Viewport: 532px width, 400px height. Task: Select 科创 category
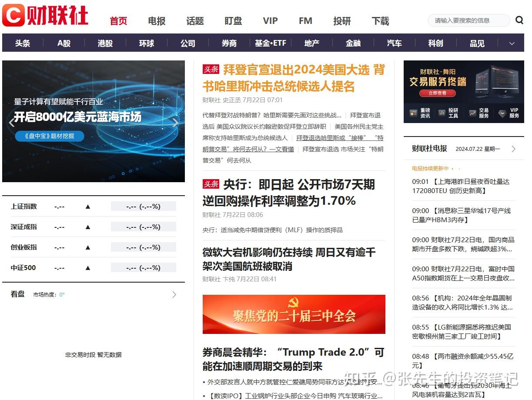pos(436,43)
